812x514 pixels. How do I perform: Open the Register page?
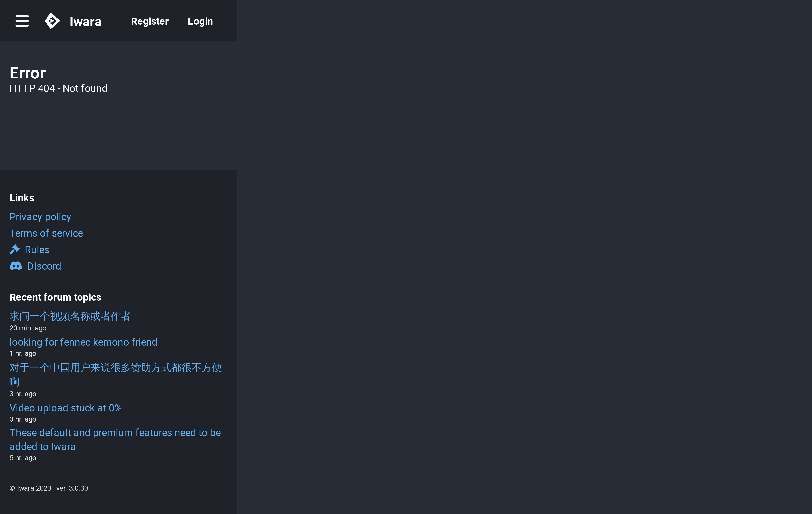pos(150,21)
